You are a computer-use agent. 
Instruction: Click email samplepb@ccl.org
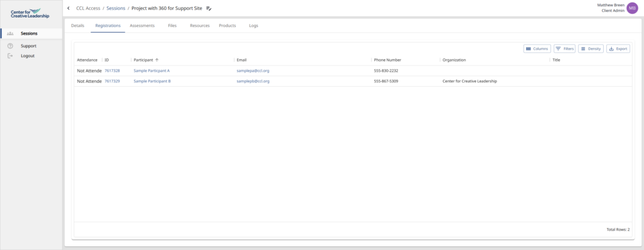pyautogui.click(x=253, y=81)
